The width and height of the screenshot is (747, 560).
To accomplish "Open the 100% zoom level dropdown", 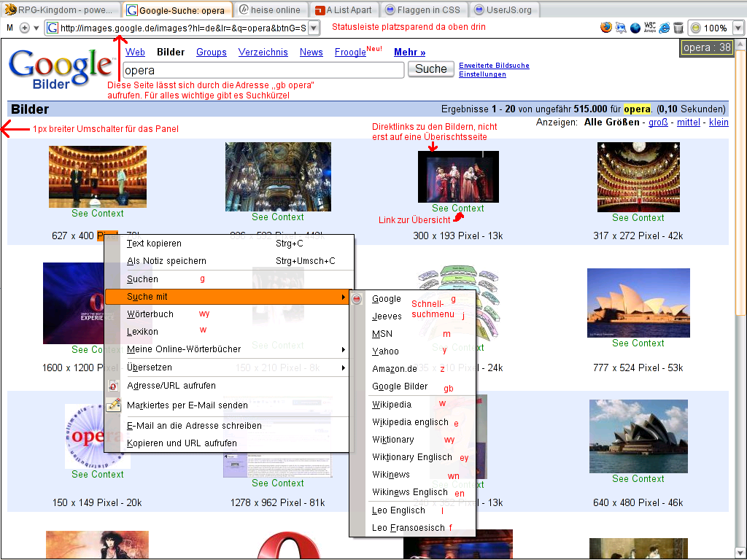I will (x=738, y=28).
